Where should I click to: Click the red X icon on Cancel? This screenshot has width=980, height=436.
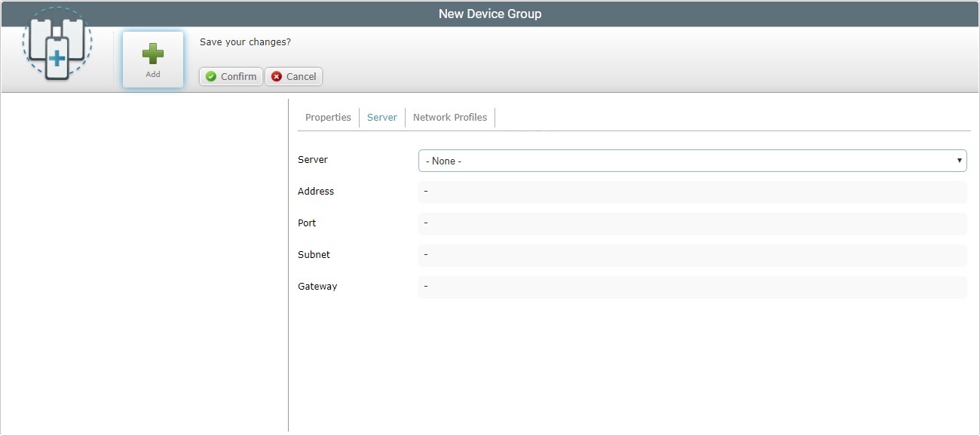276,76
